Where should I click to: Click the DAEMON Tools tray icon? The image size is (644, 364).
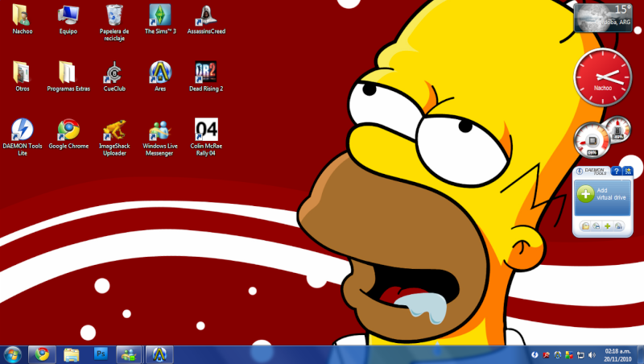535,355
